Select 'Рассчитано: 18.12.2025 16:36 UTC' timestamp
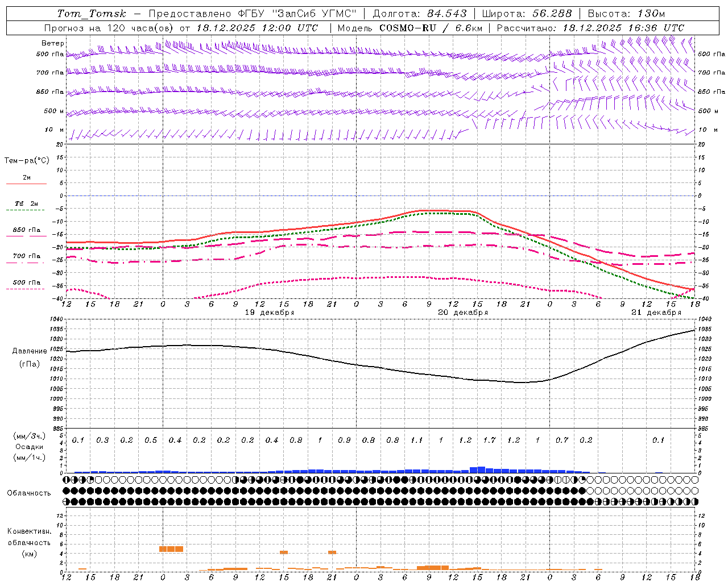 590,28
